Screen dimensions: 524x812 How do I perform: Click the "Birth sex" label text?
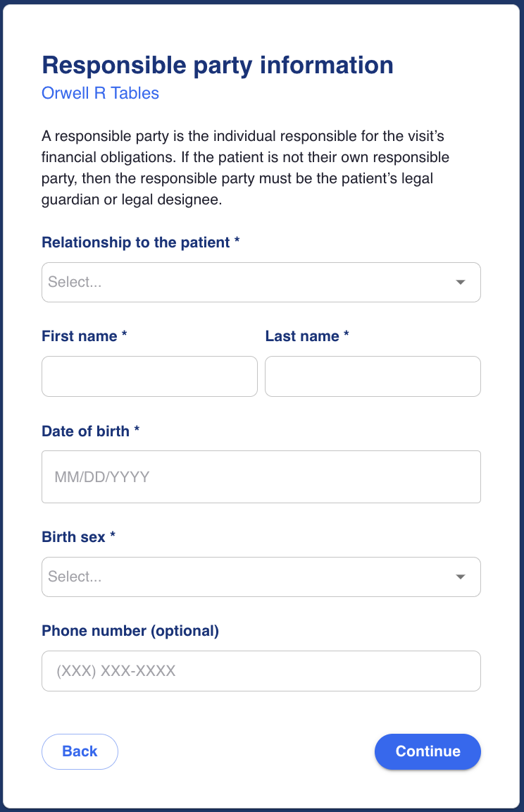tap(74, 537)
